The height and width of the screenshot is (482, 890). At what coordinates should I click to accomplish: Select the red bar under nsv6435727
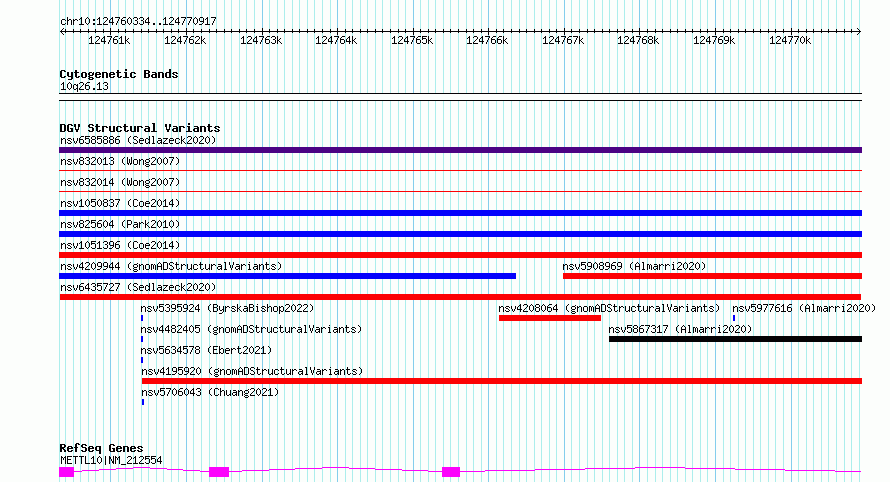click(460, 297)
